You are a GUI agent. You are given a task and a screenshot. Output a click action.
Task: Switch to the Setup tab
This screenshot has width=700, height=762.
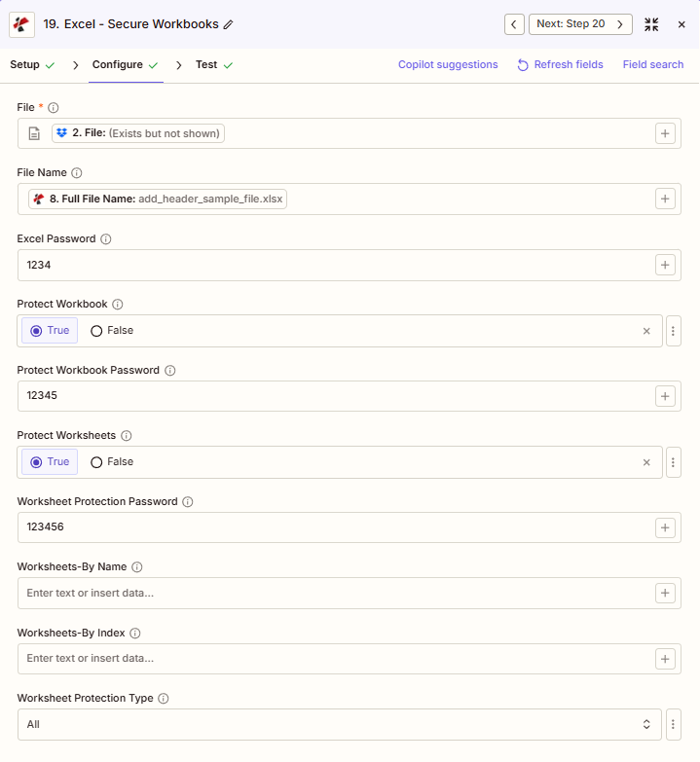coord(32,64)
